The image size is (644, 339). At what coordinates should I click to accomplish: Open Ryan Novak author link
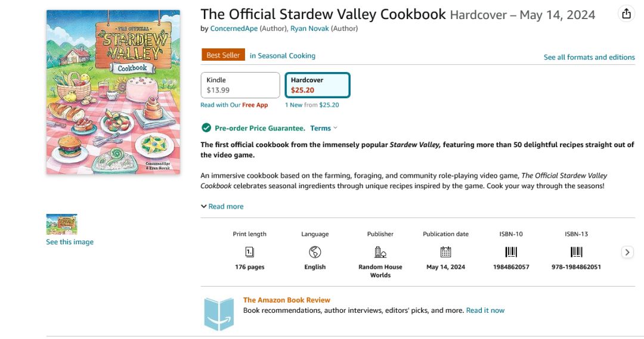click(309, 29)
